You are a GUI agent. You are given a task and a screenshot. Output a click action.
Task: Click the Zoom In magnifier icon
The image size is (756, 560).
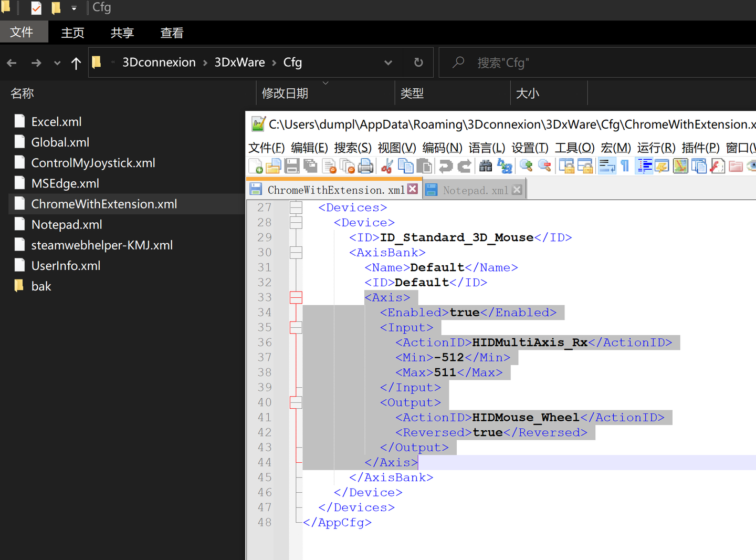(x=526, y=167)
